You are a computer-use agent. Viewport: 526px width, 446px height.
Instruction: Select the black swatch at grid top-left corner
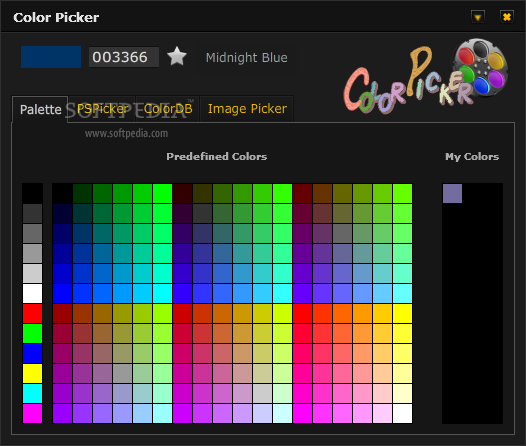(62, 193)
